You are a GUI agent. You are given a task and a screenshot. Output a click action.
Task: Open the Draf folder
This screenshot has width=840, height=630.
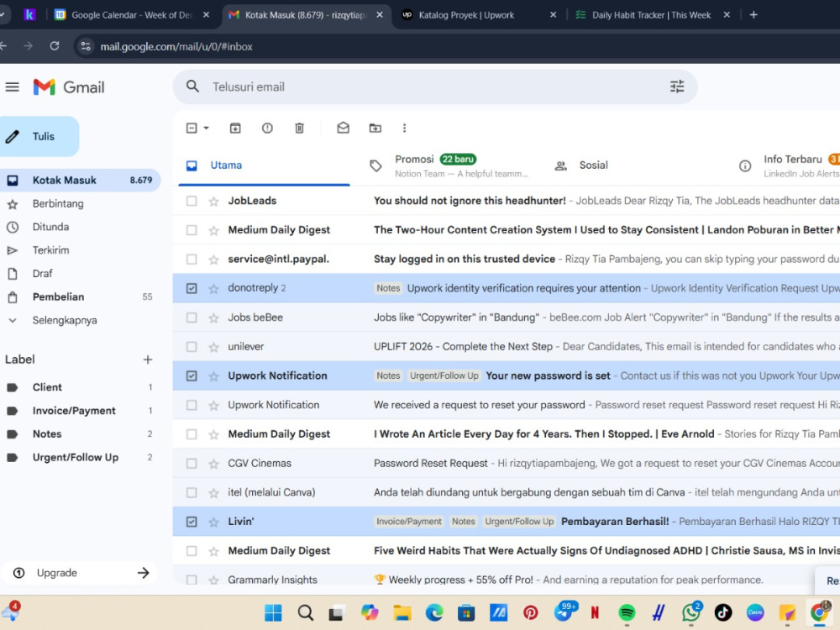coord(42,273)
